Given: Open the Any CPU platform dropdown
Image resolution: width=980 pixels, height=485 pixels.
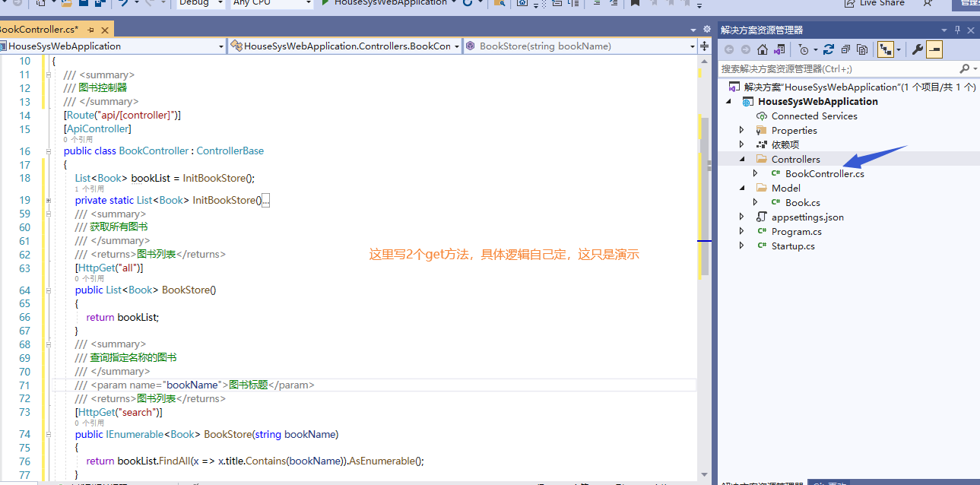Looking at the screenshot, I should click(x=271, y=3).
